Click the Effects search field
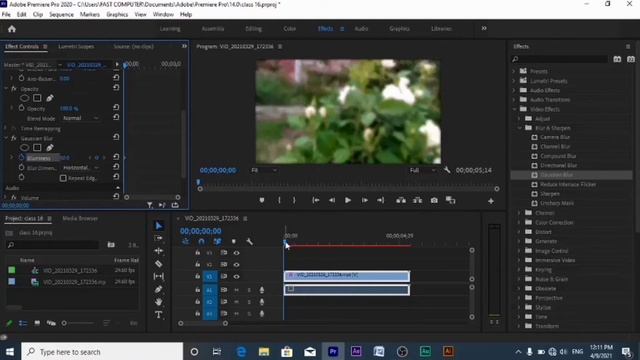 pyautogui.click(x=560, y=60)
